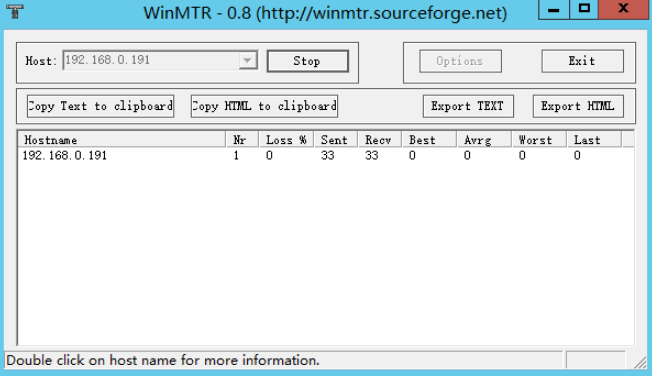Export results as TEXT
This screenshot has height=376, width=652.
(x=468, y=106)
